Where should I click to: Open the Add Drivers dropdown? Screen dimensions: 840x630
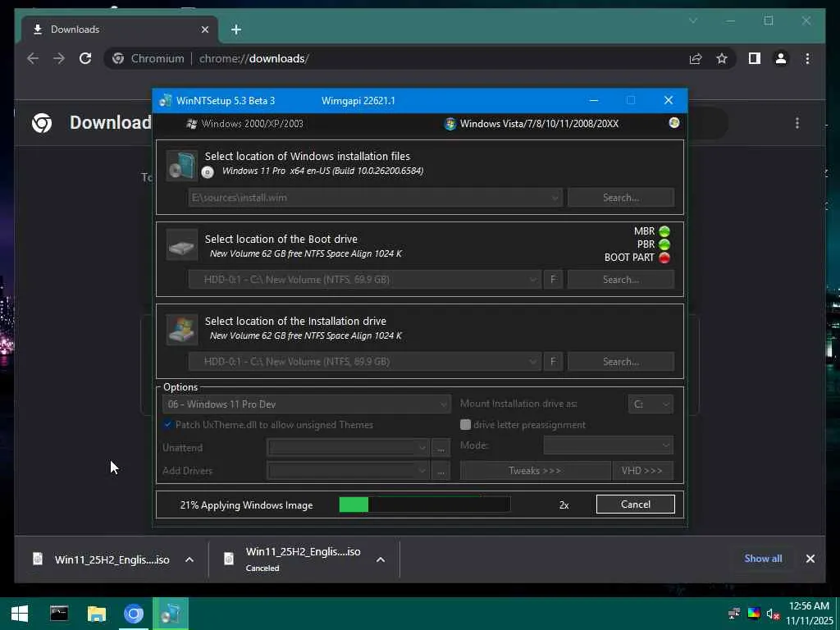click(x=347, y=471)
